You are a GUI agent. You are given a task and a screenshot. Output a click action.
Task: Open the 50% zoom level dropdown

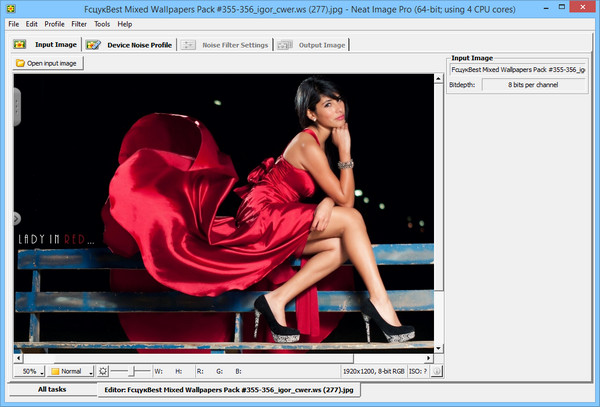point(30,371)
